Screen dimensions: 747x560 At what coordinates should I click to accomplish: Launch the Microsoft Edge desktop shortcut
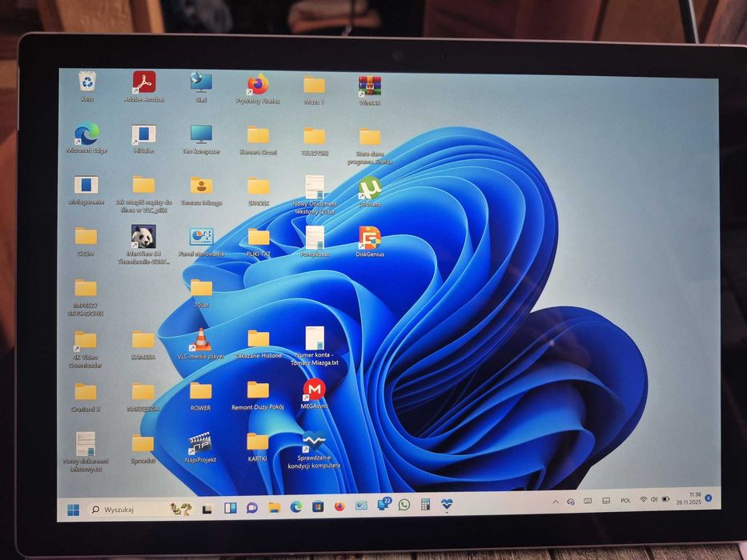click(86, 138)
